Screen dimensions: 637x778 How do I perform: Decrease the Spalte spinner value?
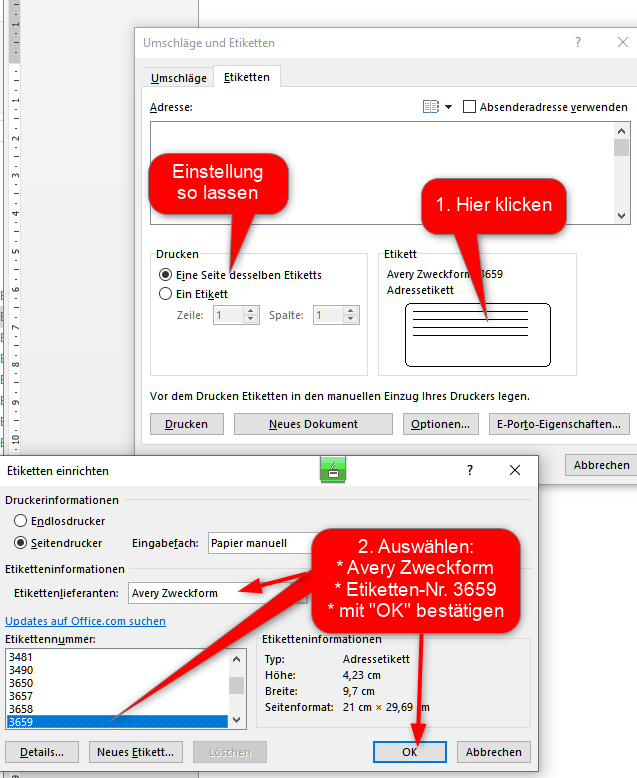coord(350,319)
